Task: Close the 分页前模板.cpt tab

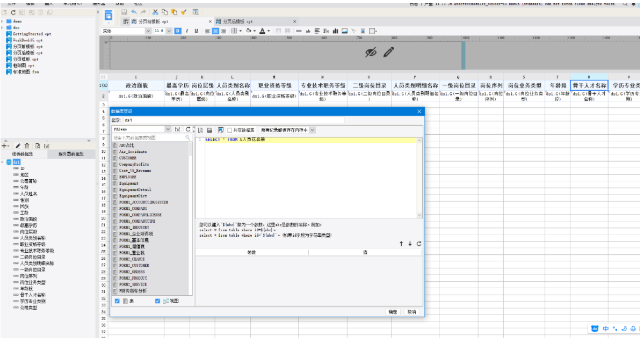Action: coord(211,21)
